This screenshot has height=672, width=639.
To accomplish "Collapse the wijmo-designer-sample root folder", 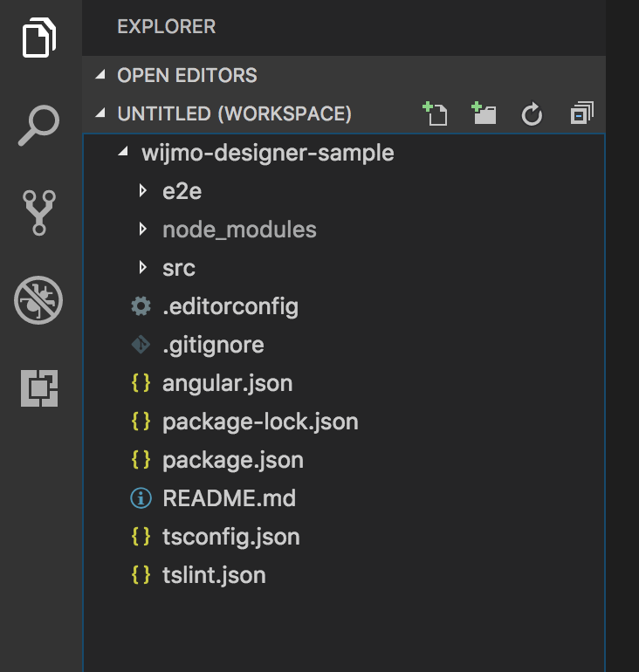I will coord(267,154).
